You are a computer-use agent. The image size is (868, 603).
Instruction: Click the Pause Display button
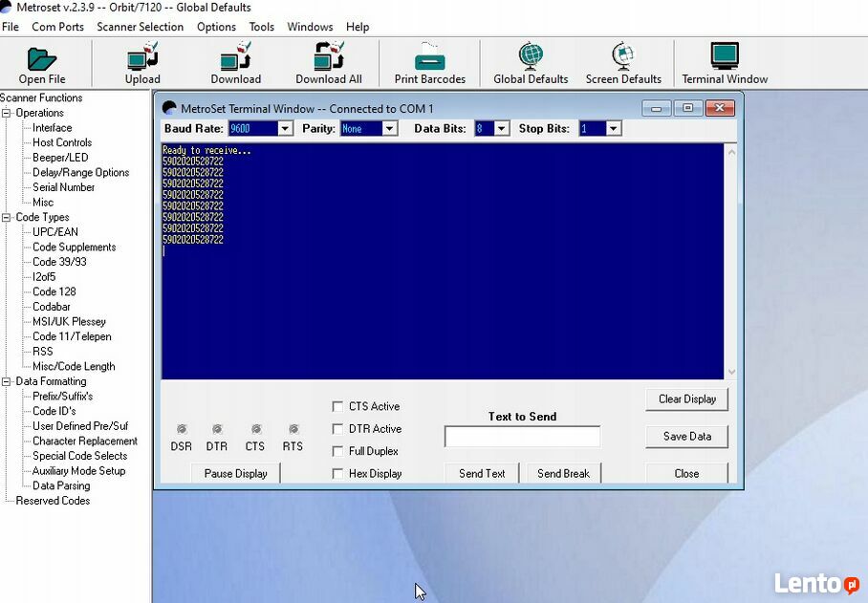point(236,474)
